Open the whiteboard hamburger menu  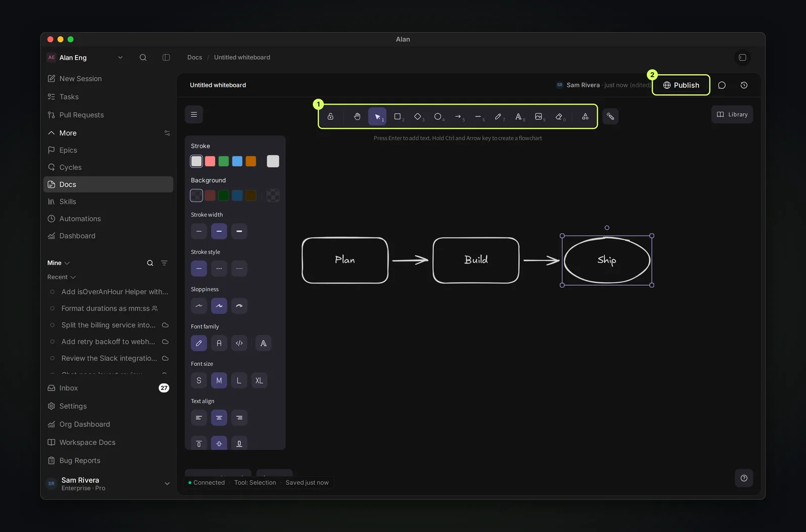194,114
